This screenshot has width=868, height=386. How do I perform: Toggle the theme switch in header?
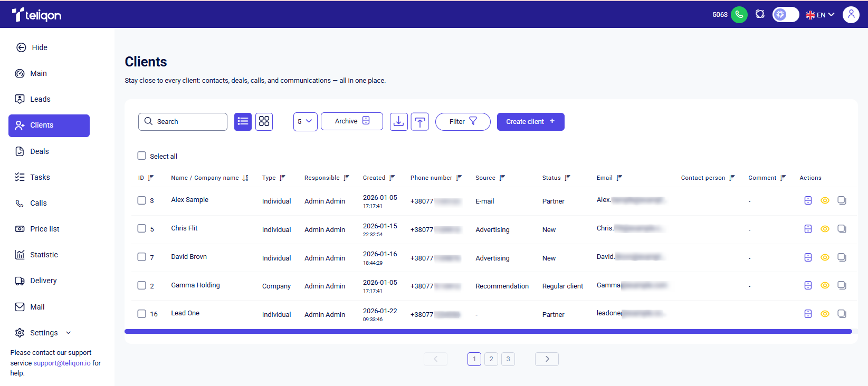pyautogui.click(x=785, y=15)
